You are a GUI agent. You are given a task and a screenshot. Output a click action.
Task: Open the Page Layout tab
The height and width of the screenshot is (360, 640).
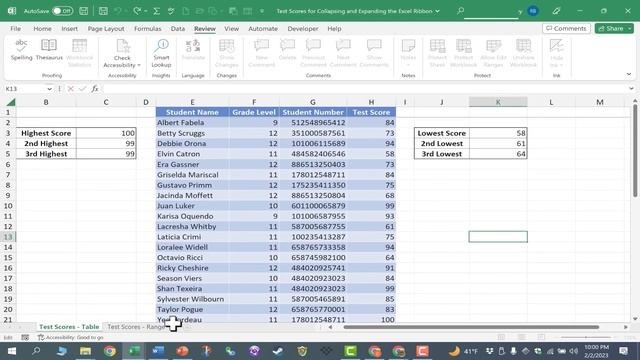(106, 29)
